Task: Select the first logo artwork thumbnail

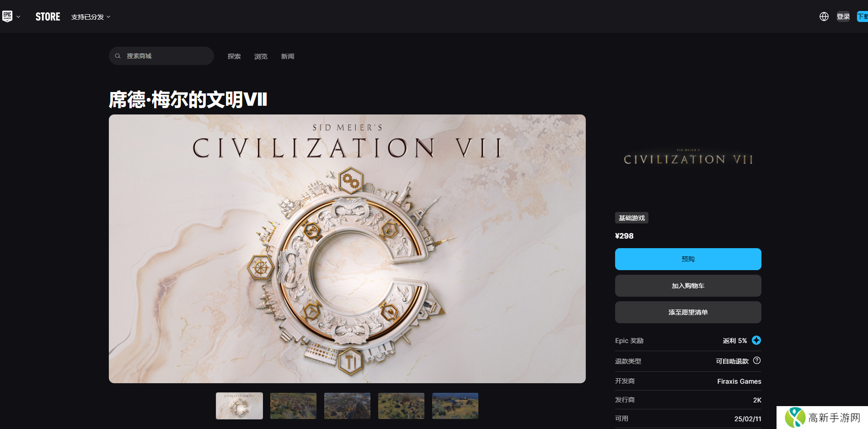Action: pyautogui.click(x=239, y=406)
